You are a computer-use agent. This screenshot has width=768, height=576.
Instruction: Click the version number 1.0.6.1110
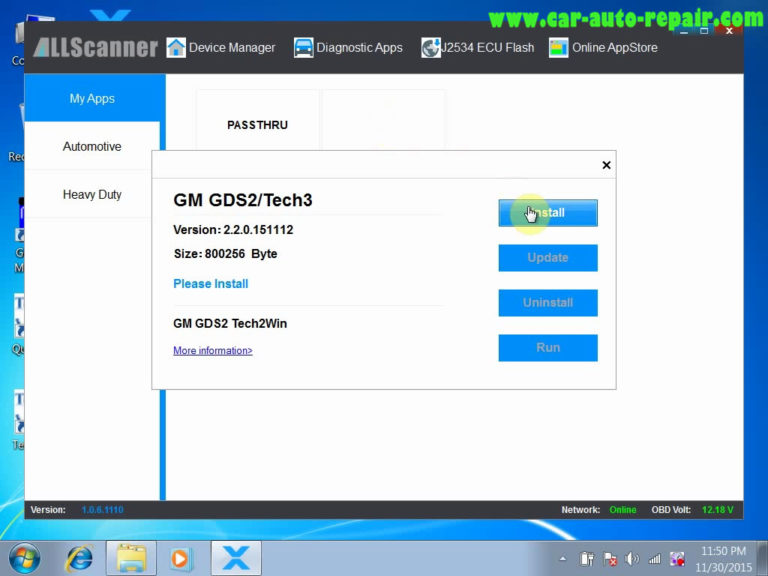click(x=102, y=510)
